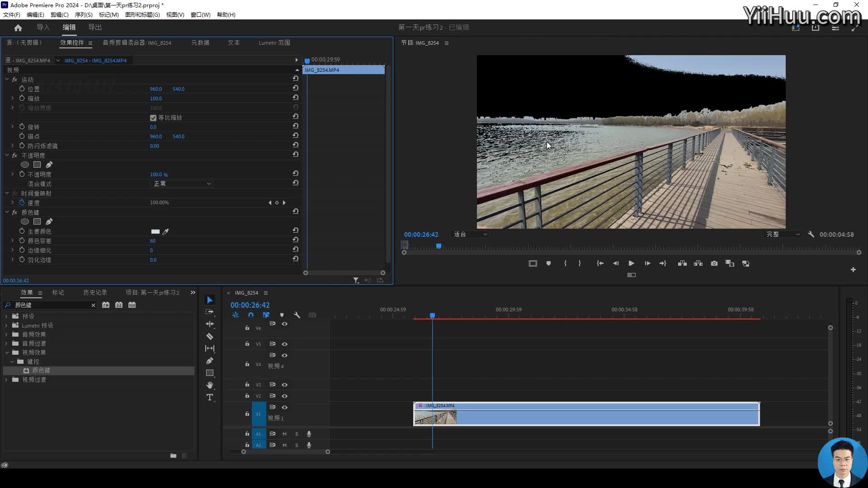Open the Sequence menu
Viewport: 868px width, 488px height.
[x=84, y=14]
